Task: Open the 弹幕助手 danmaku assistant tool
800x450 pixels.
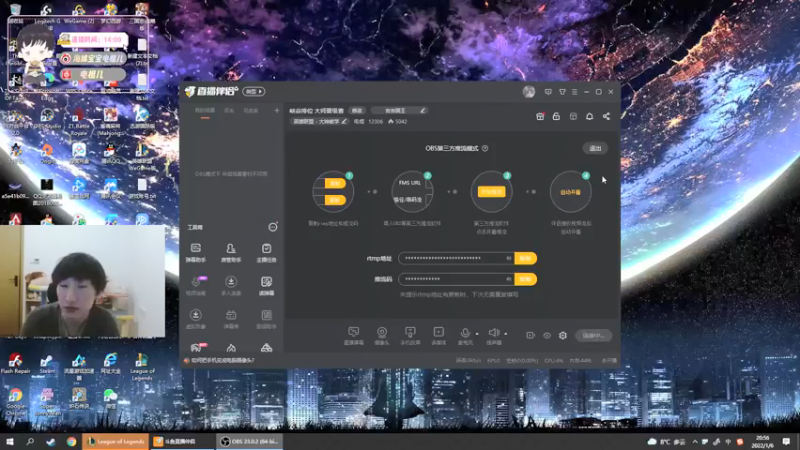Action: (195, 253)
